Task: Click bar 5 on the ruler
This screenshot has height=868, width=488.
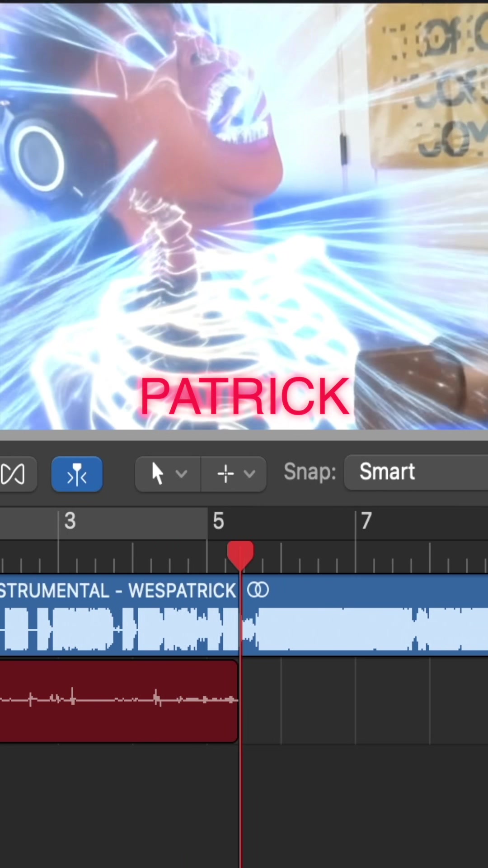Action: (x=218, y=521)
